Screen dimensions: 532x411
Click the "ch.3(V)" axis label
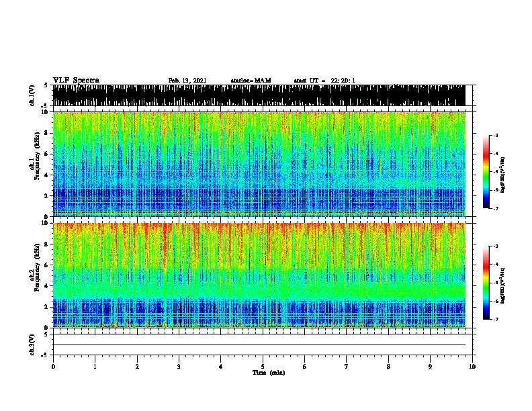tap(32, 345)
